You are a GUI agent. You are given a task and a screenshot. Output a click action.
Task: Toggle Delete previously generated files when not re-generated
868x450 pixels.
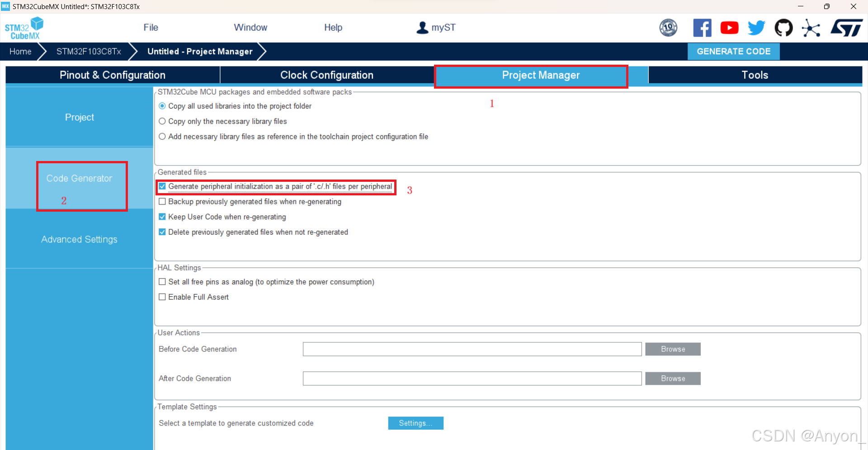coord(162,232)
